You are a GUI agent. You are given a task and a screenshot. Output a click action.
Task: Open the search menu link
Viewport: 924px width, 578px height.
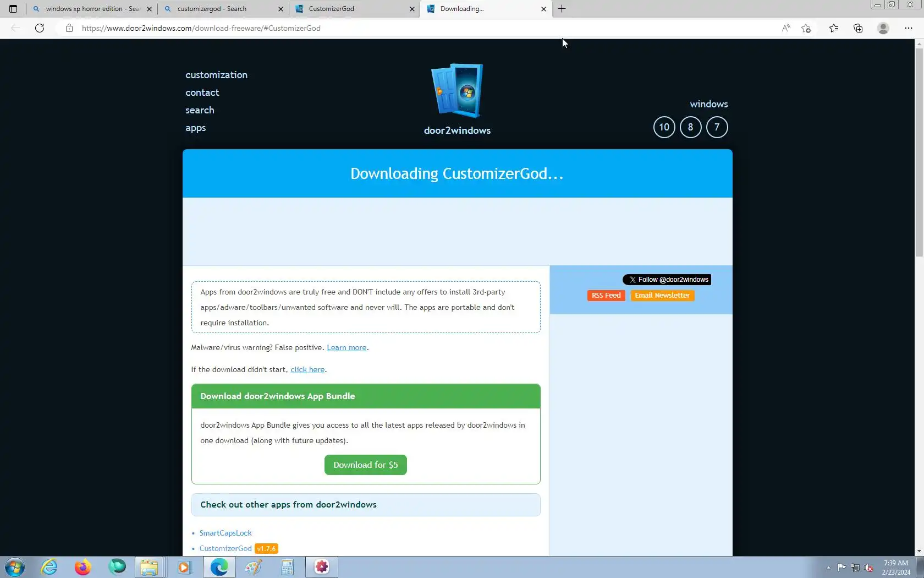click(x=200, y=110)
